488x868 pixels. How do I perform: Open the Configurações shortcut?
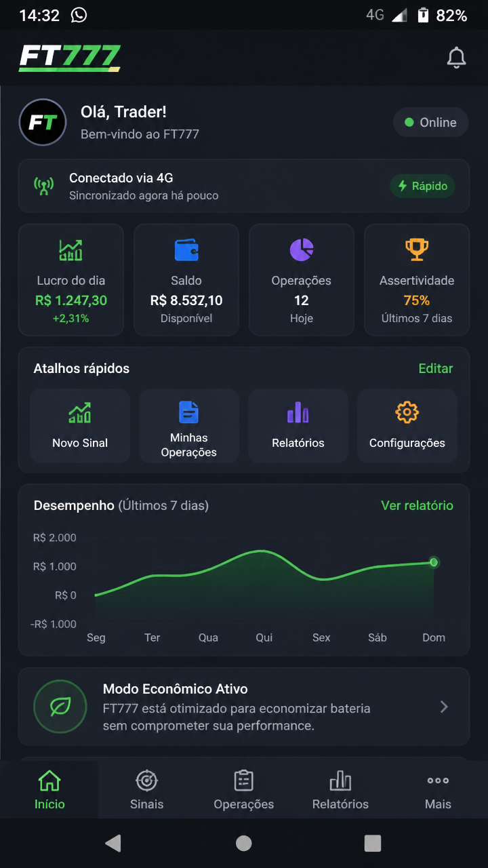pyautogui.click(x=407, y=426)
